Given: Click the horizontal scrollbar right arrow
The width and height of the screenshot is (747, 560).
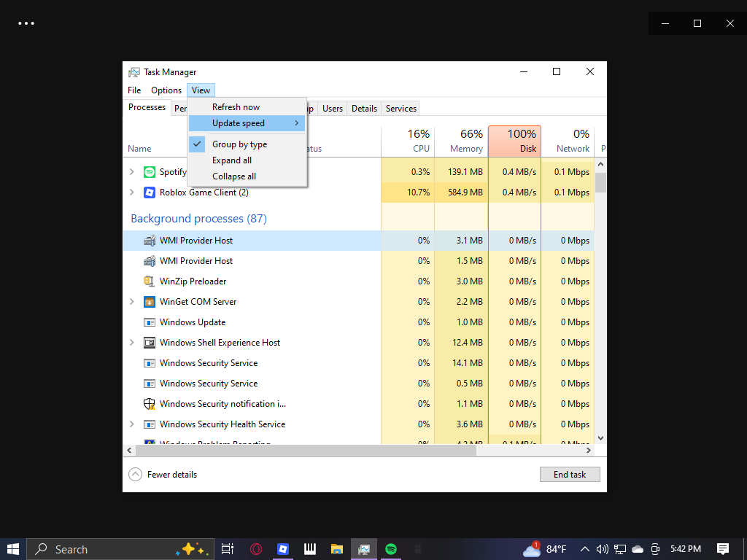Looking at the screenshot, I should tap(589, 450).
